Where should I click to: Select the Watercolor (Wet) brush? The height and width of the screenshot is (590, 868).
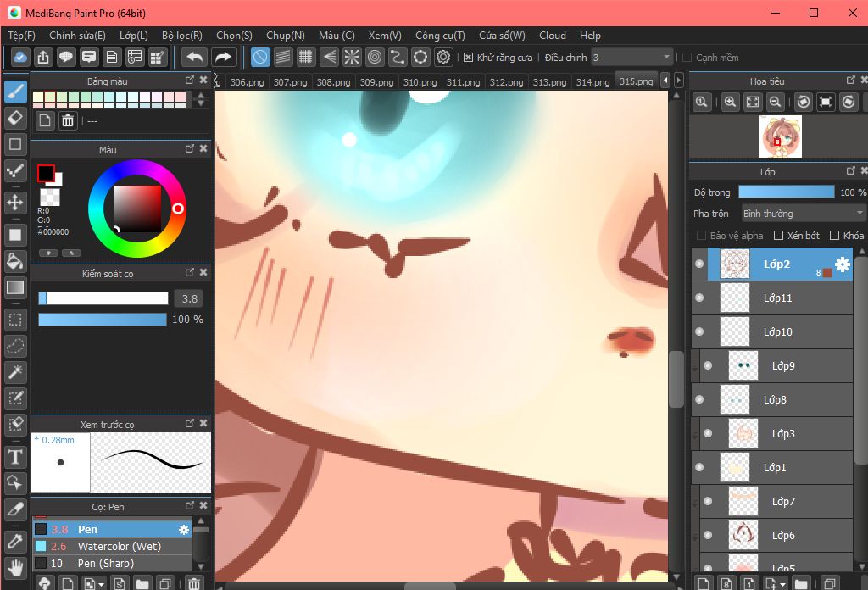point(113,546)
